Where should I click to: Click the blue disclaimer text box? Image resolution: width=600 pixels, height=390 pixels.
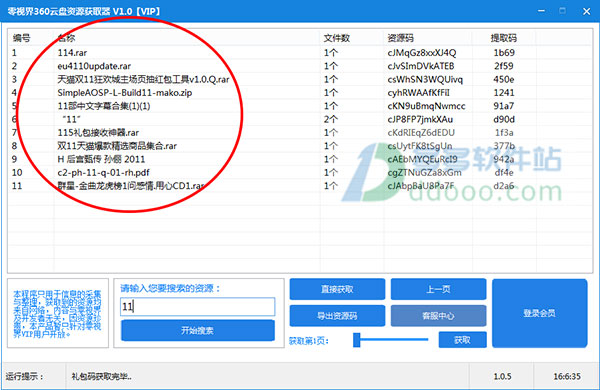57,313
